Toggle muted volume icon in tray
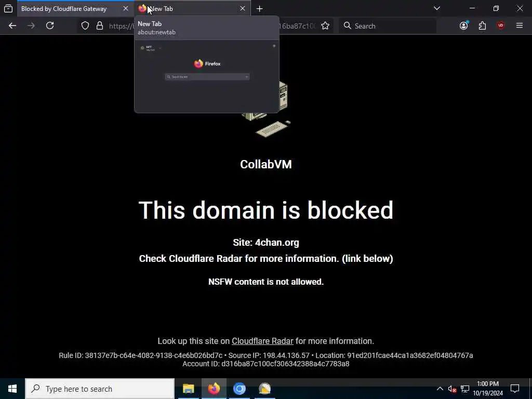Screen dimensions: 532x399 pyautogui.click(x=452, y=389)
